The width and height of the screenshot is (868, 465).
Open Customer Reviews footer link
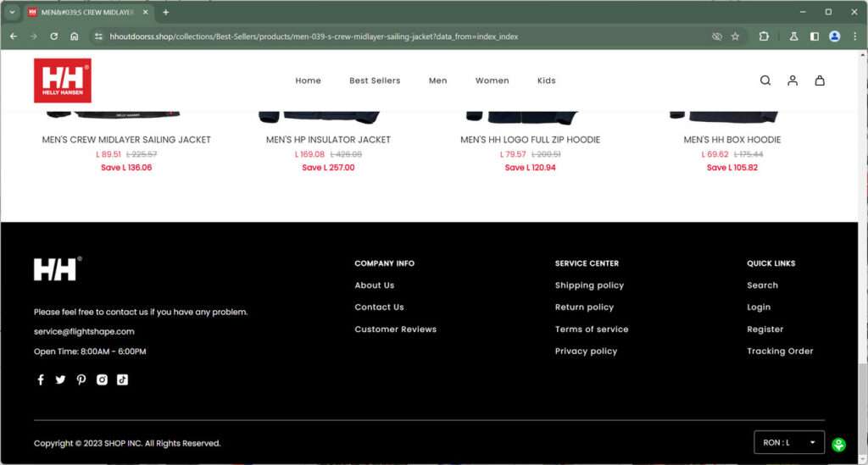point(395,329)
